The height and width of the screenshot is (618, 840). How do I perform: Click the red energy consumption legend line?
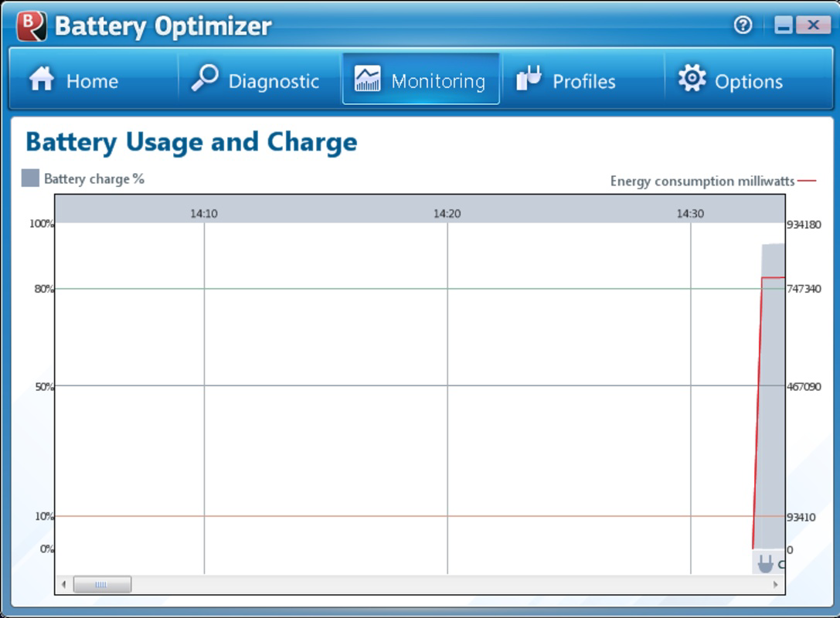pos(807,181)
